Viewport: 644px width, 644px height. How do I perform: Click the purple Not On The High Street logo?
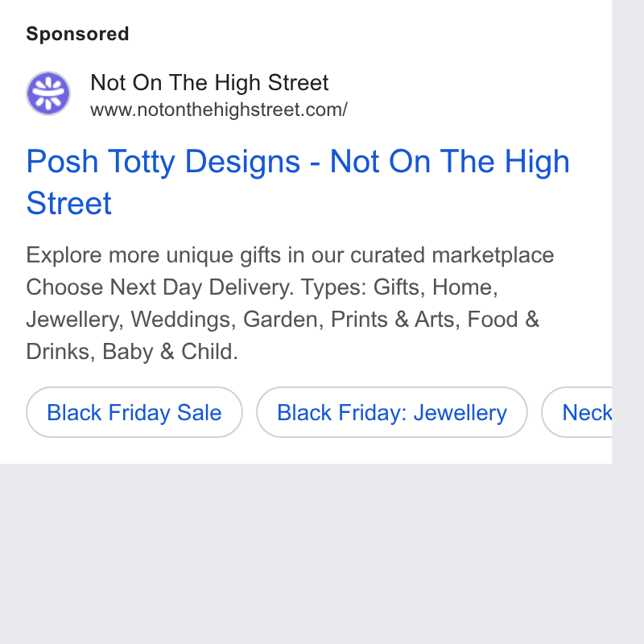pos(48,93)
